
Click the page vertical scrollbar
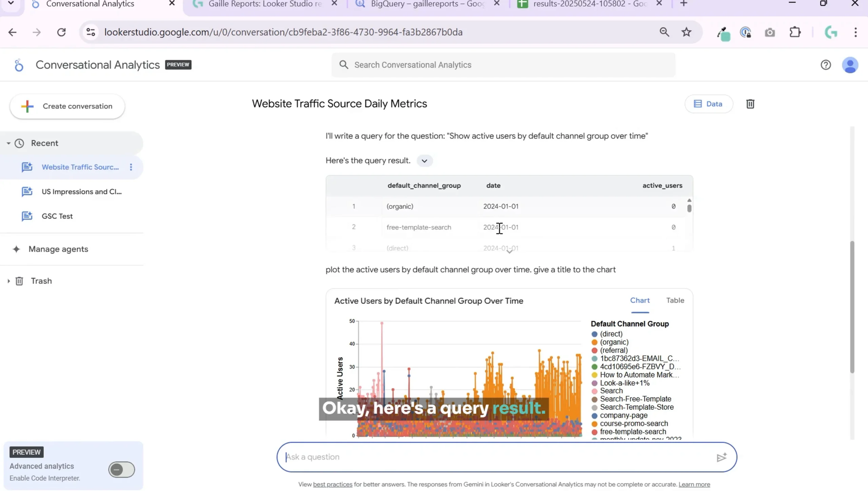point(852,307)
